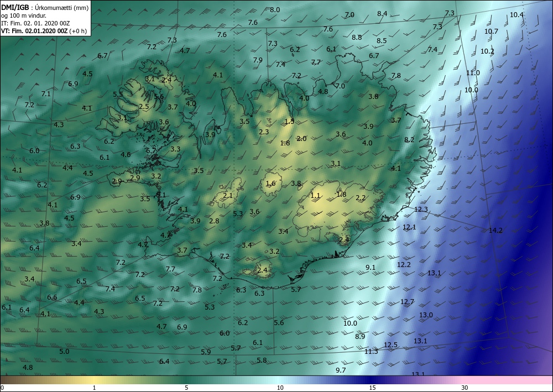Click the 'DMI/IGB' title text
Screen dimensions: 553x392
(x=15, y=8)
